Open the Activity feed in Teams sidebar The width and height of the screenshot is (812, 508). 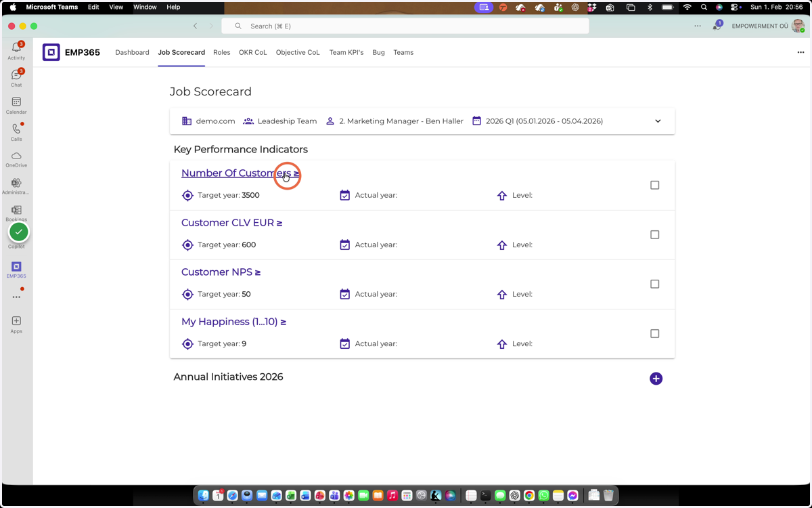click(x=16, y=50)
